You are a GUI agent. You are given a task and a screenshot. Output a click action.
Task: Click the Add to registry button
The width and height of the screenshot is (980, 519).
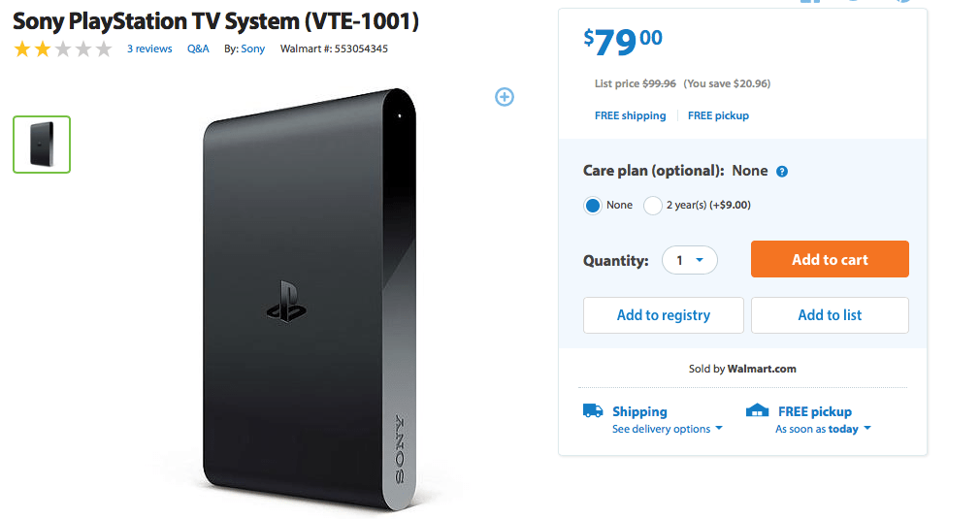(663, 314)
